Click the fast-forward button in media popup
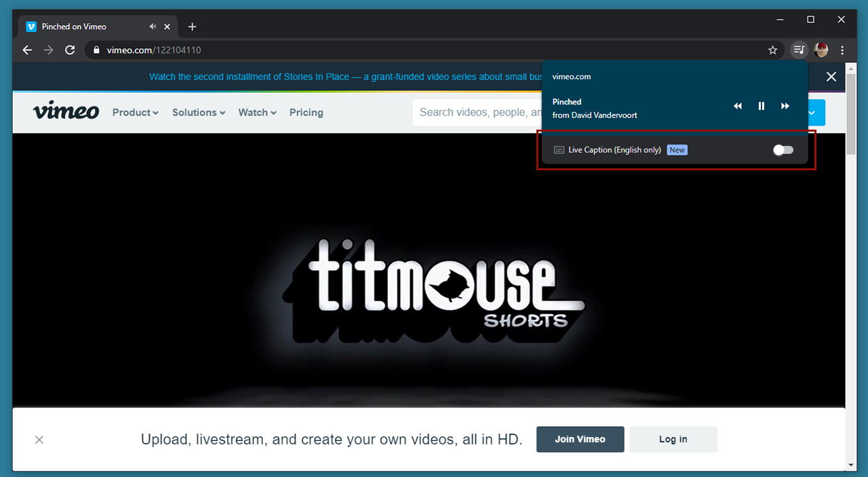 click(x=785, y=106)
